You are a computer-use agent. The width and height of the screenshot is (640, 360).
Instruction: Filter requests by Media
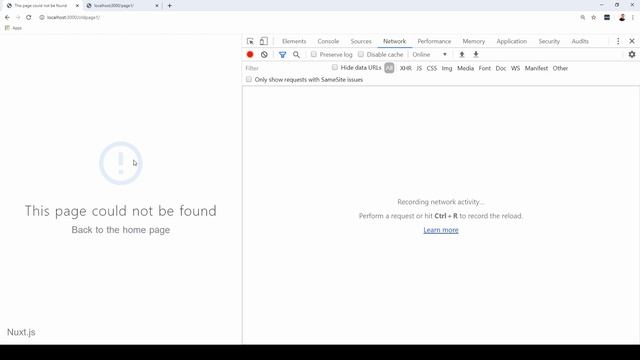click(465, 68)
